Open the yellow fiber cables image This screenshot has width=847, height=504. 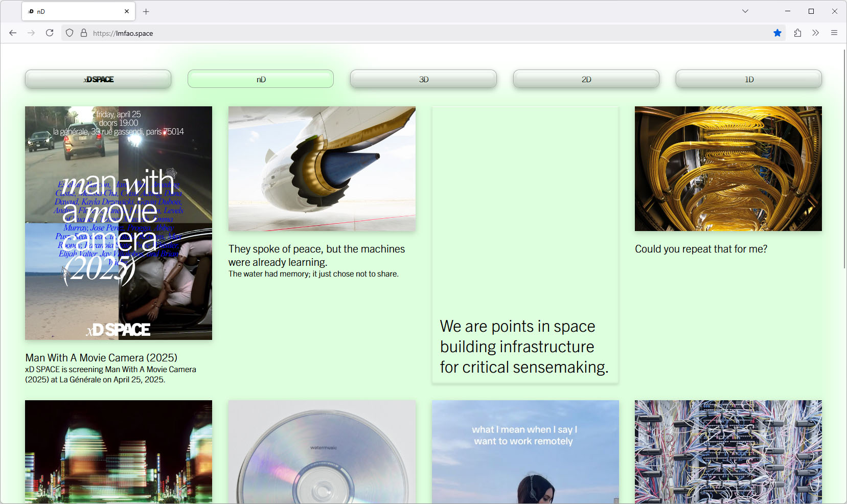(x=728, y=169)
